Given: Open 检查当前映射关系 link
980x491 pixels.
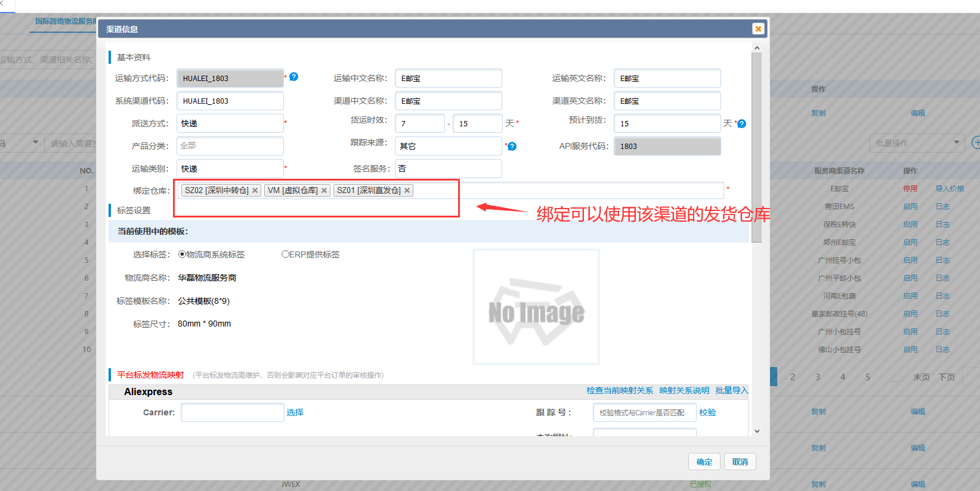Looking at the screenshot, I should click(619, 390).
